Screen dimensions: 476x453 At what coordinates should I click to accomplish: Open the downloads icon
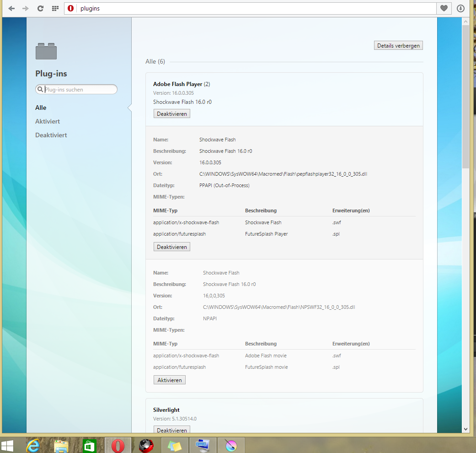(x=460, y=9)
